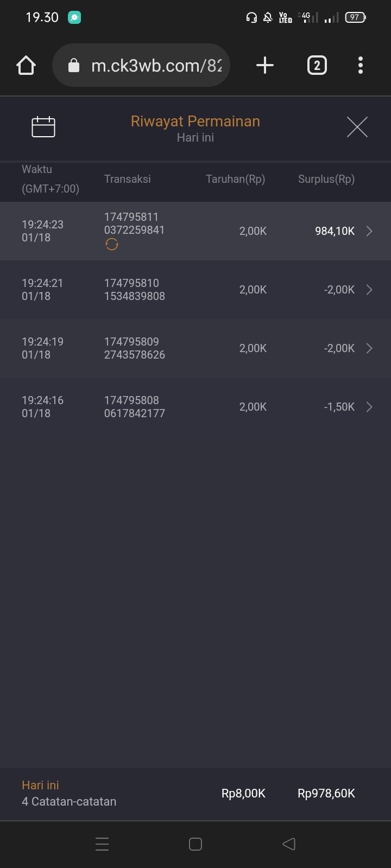This screenshot has width=391, height=868.
Task: Expand the 19:24:19 transaction row chevron
Action: pyautogui.click(x=369, y=348)
